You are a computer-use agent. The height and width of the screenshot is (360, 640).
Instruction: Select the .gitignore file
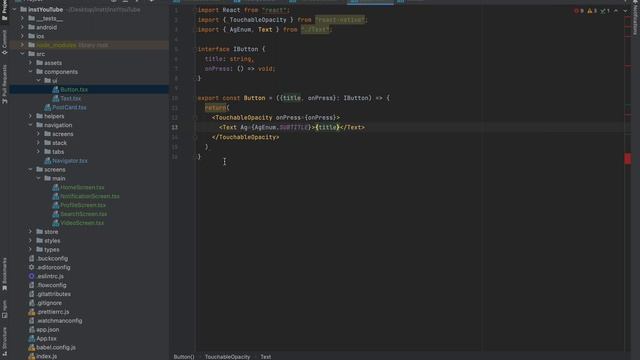(x=49, y=303)
